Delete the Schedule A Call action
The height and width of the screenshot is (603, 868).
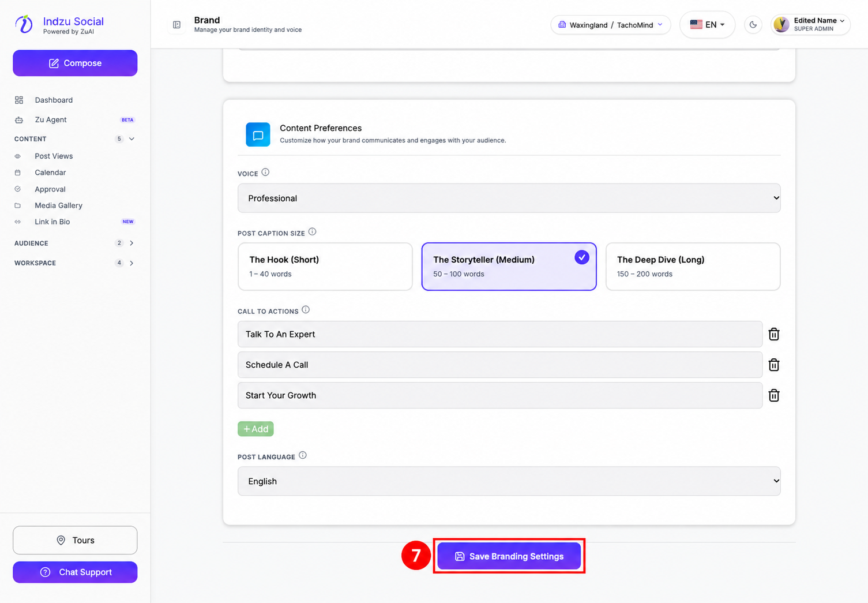click(774, 365)
